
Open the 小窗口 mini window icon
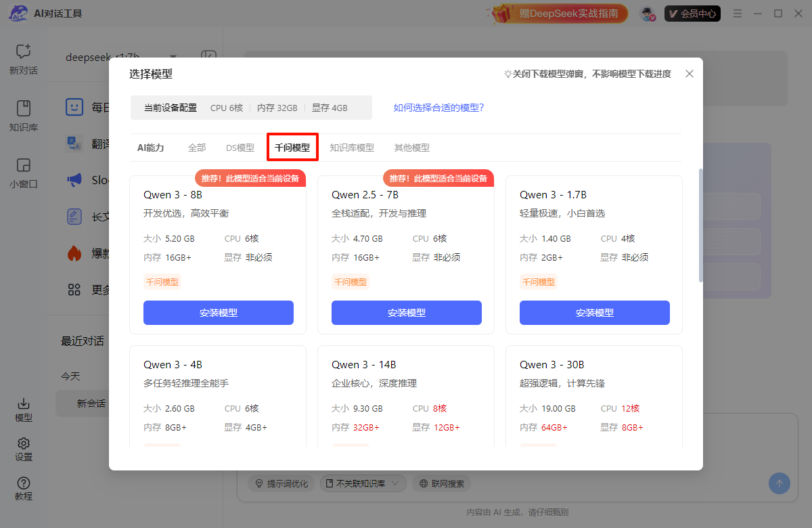click(24, 165)
